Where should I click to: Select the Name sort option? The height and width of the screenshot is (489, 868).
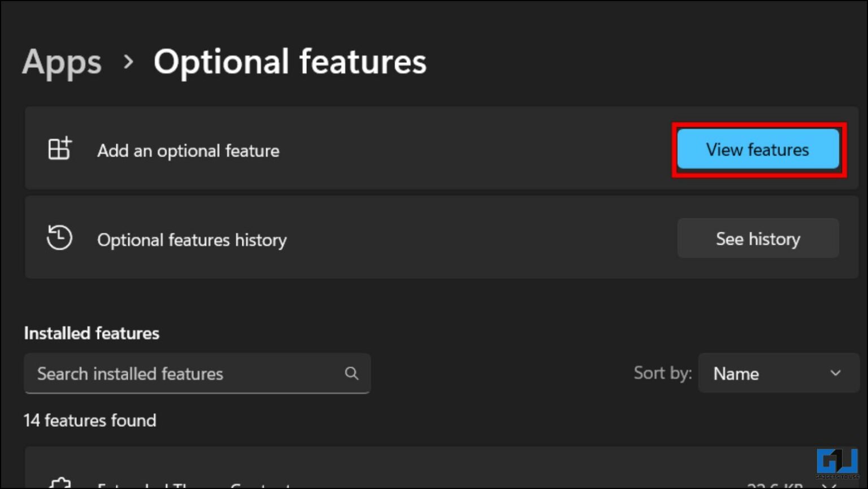pyautogui.click(x=736, y=373)
